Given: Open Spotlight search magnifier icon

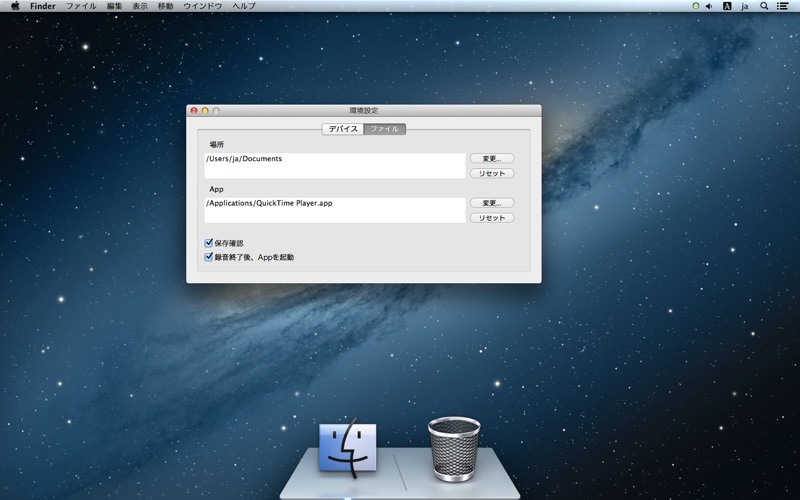Looking at the screenshot, I should [x=764, y=6].
